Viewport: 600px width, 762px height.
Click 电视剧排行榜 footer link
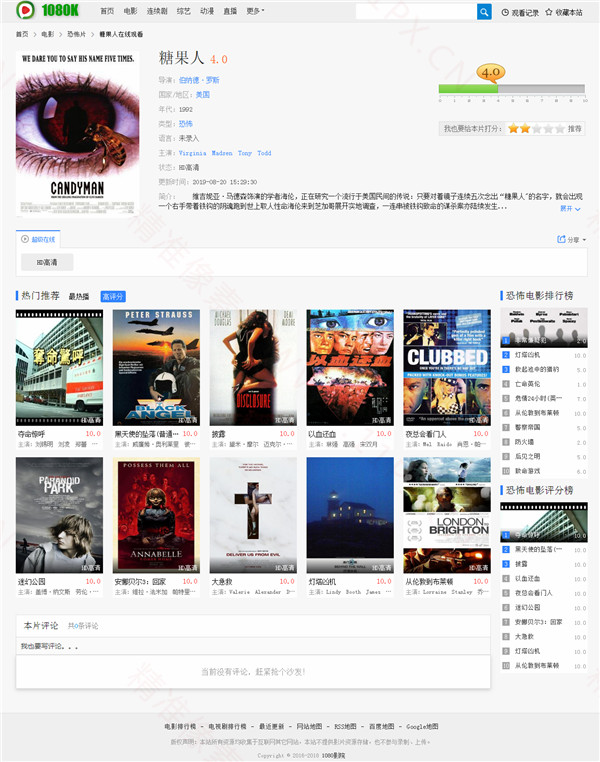pos(227,727)
